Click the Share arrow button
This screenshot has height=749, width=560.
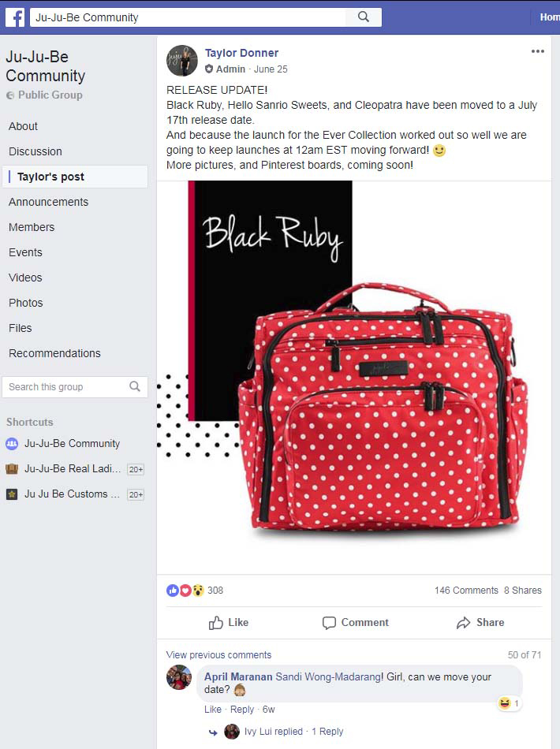pos(480,622)
